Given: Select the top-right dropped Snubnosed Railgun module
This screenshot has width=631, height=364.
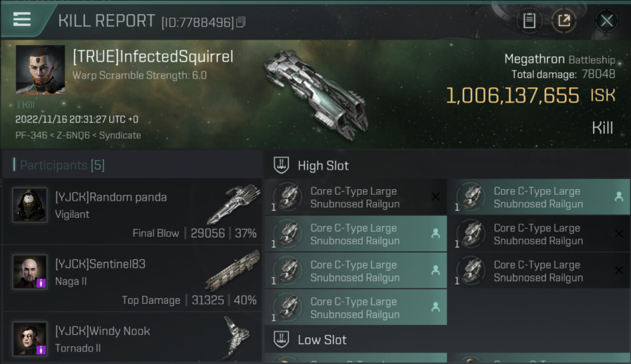Looking at the screenshot, I should point(539,197).
